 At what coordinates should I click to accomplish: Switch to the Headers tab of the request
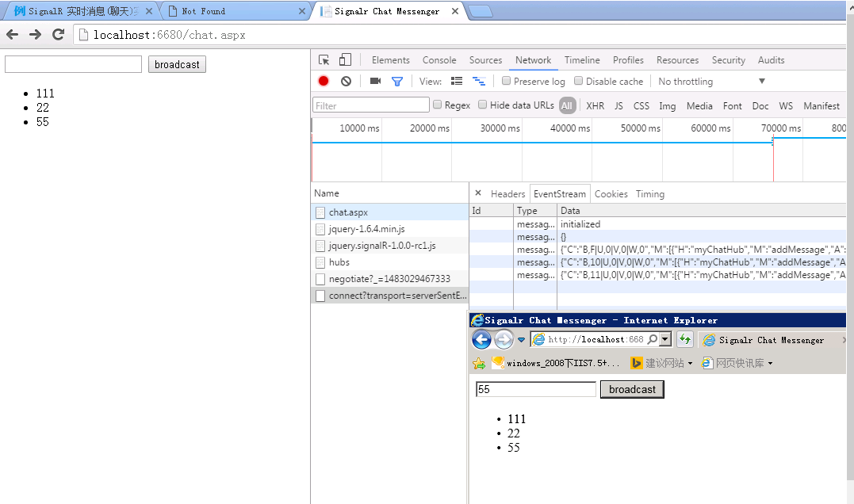pos(507,194)
